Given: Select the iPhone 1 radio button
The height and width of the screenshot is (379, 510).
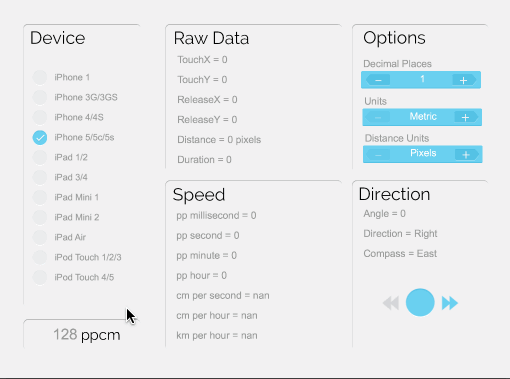Looking at the screenshot, I should coord(40,77).
